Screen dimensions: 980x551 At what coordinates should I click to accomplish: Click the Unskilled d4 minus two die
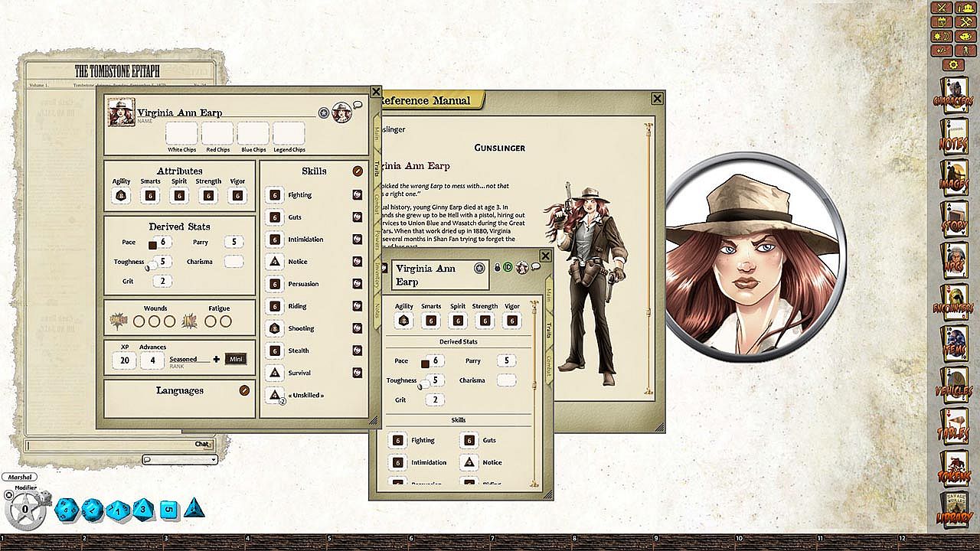[x=274, y=395]
